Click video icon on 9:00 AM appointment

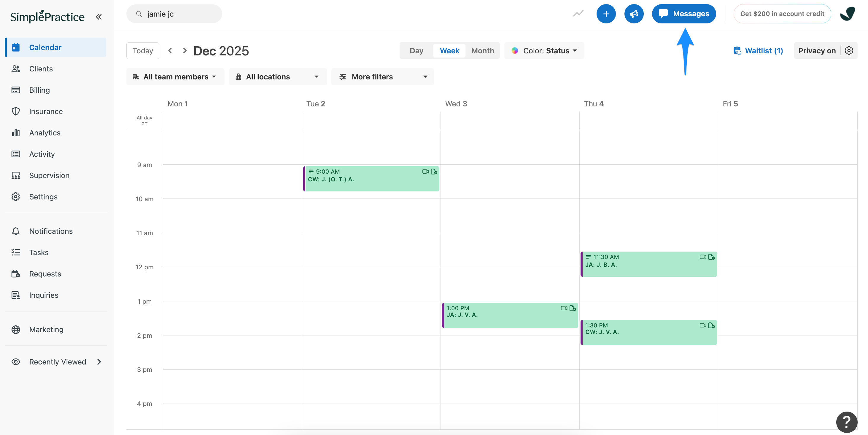pos(425,172)
